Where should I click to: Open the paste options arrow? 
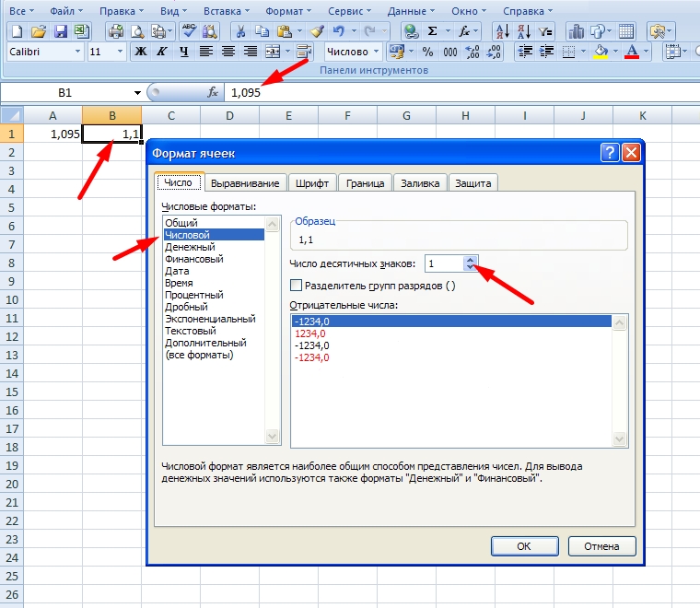(x=299, y=31)
